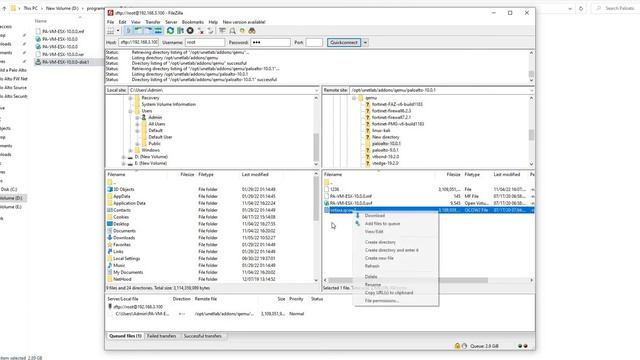Choose File permissions in context menu

click(382, 301)
